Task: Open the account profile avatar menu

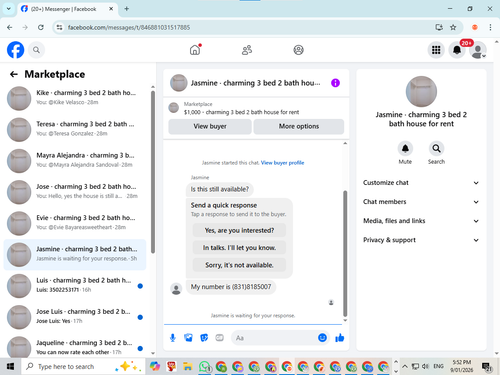Action: [478, 50]
